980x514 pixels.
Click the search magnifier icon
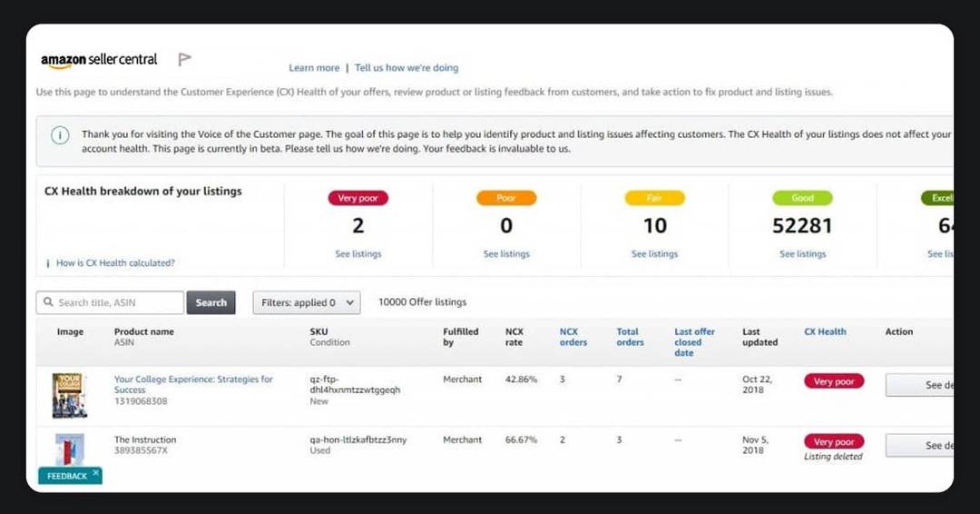point(48,302)
